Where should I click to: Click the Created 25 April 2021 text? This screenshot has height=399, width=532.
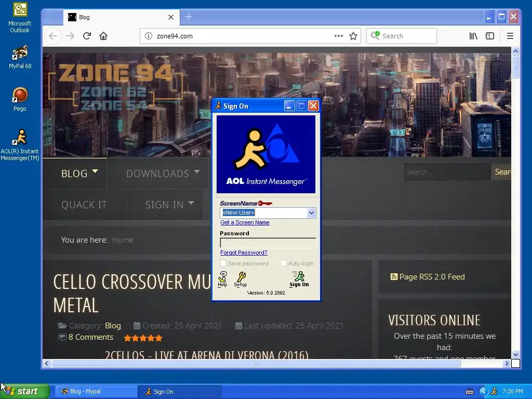pos(182,326)
